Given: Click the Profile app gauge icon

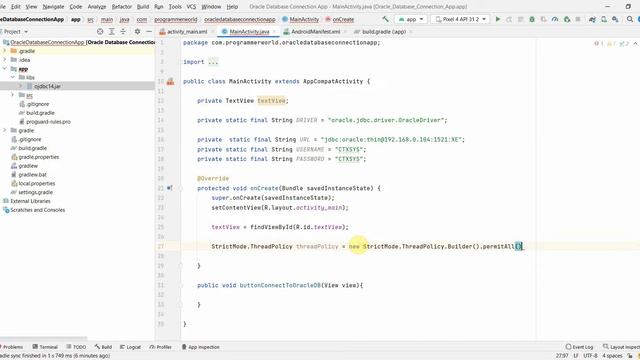Looking at the screenshot, I should click(555, 19).
